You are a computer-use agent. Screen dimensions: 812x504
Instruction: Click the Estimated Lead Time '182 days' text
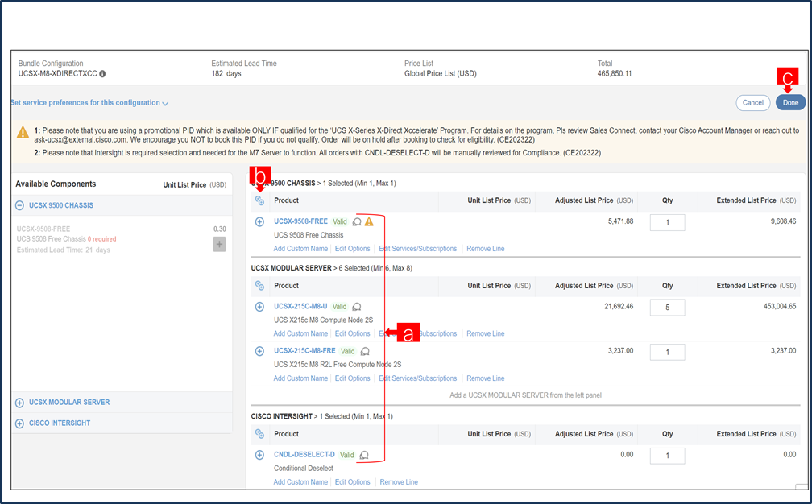pos(226,74)
